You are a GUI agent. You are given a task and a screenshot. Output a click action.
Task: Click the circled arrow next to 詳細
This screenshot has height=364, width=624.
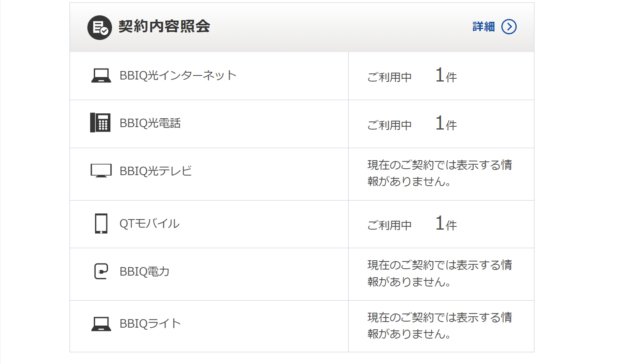tap(509, 27)
